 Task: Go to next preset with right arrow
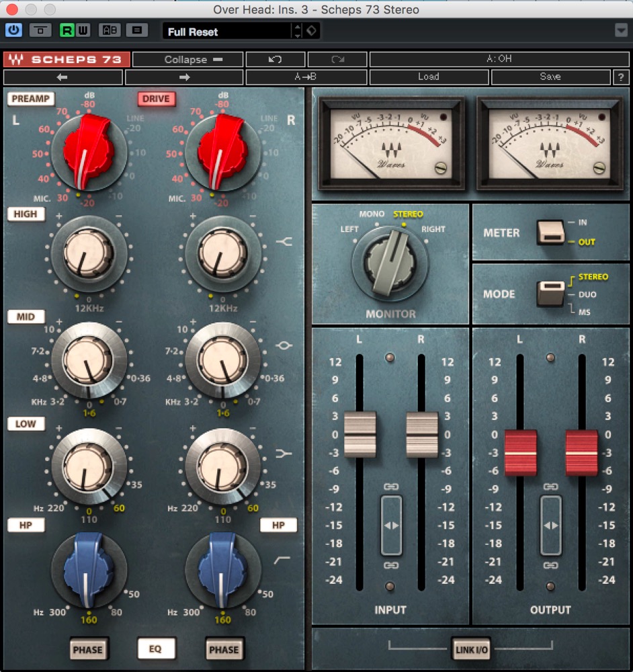184,77
